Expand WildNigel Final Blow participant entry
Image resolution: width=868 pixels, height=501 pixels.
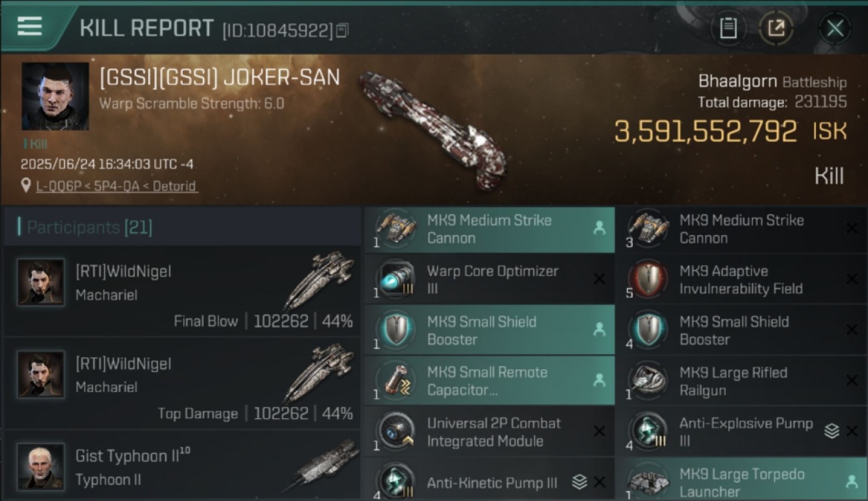[182, 291]
